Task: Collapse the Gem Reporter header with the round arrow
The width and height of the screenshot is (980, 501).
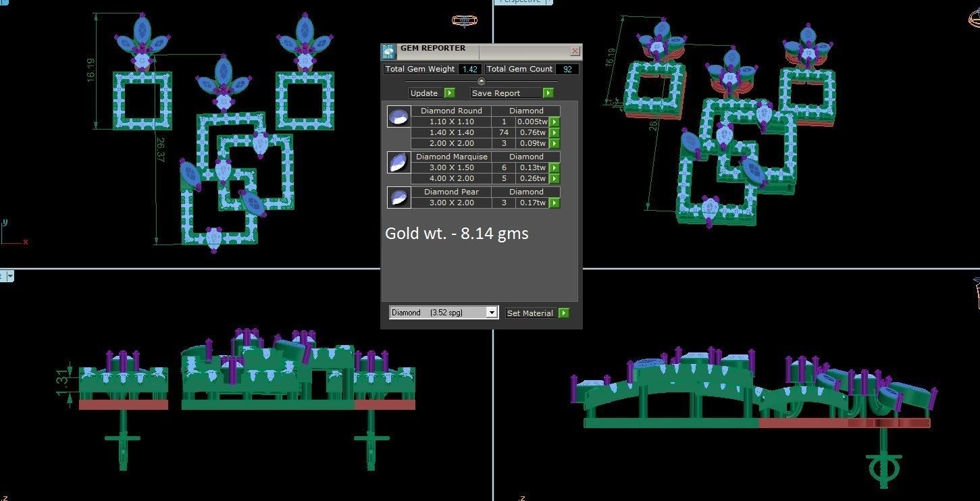Action: 482,81
